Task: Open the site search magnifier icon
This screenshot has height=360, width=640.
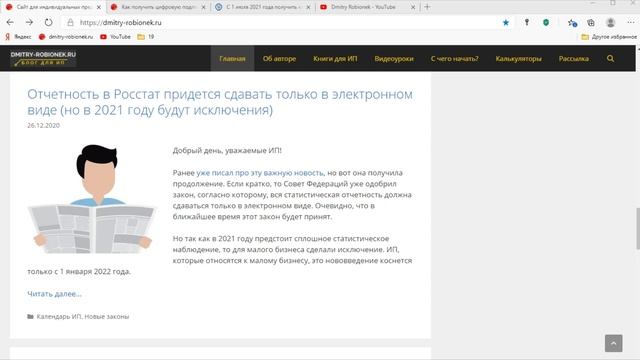Action: (610, 58)
